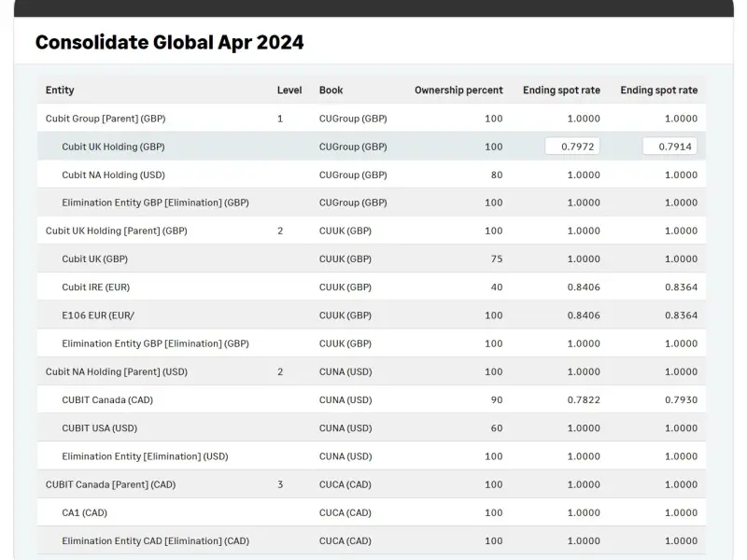Select the Cubit IRE (EUR) entity
This screenshot has width=747, height=560.
click(x=95, y=287)
